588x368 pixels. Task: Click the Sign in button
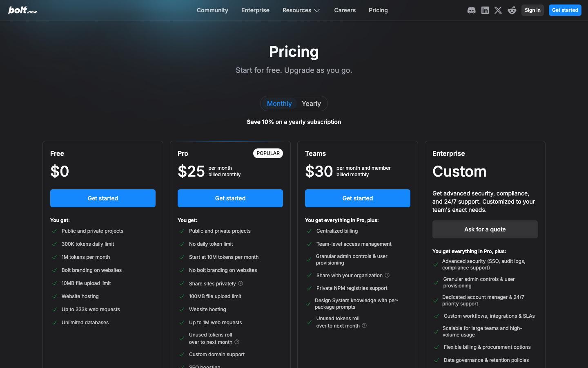[532, 10]
